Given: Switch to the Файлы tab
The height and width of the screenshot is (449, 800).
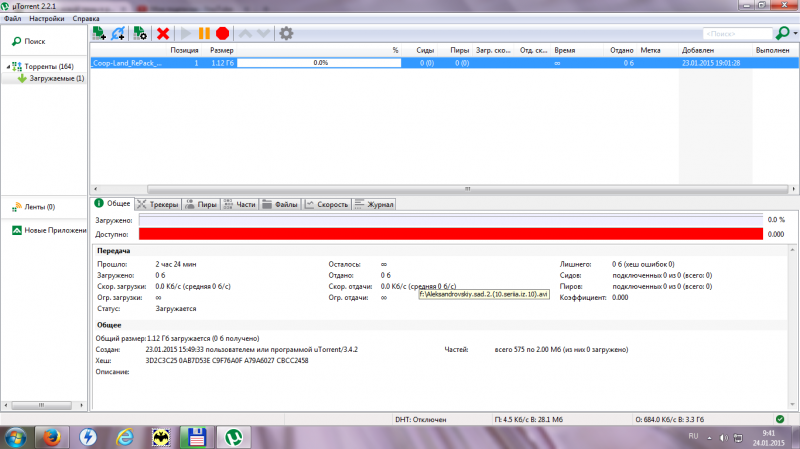Looking at the screenshot, I should click(280, 205).
